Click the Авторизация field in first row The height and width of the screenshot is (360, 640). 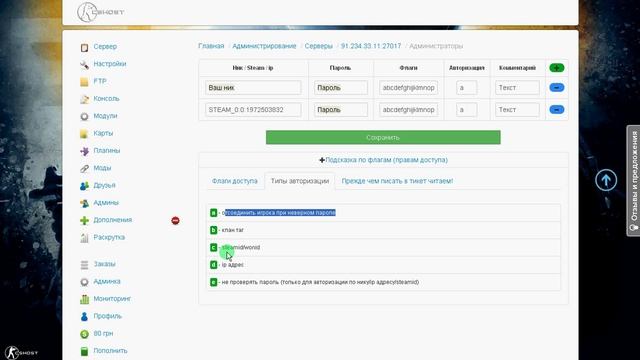pyautogui.click(x=467, y=88)
